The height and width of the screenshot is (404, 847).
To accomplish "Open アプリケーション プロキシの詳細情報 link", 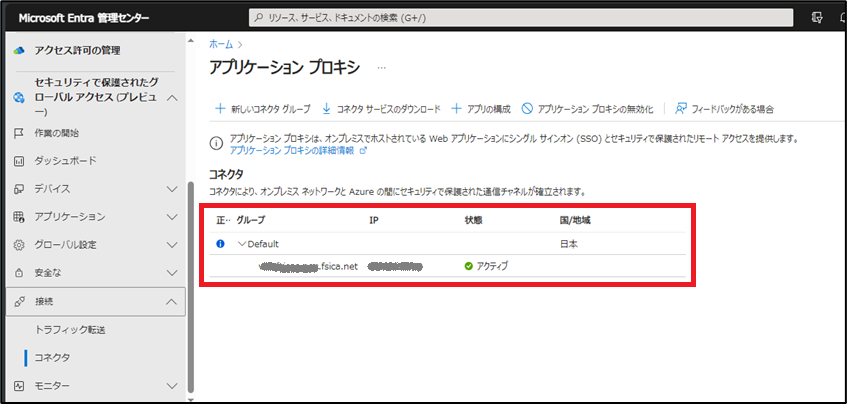I will click(298, 151).
